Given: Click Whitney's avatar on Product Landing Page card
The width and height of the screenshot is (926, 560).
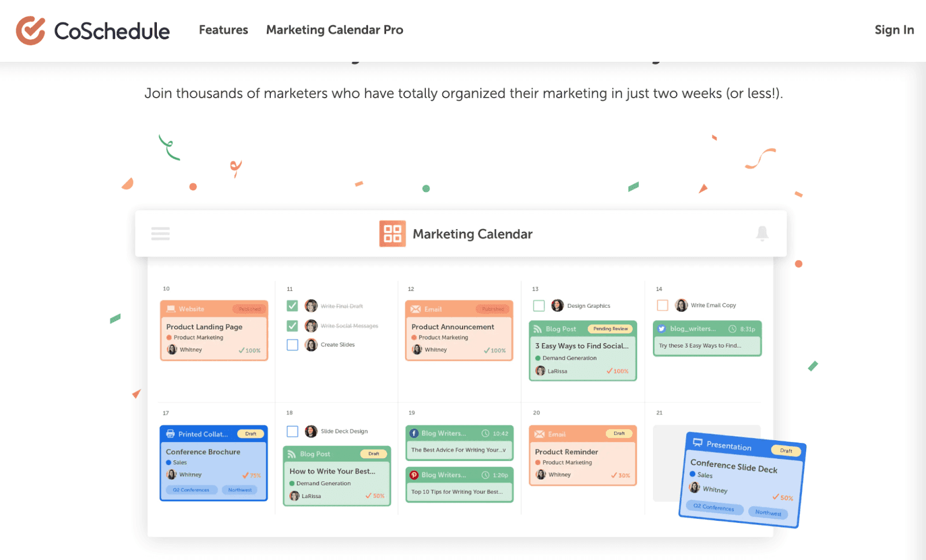Looking at the screenshot, I should click(x=172, y=349).
